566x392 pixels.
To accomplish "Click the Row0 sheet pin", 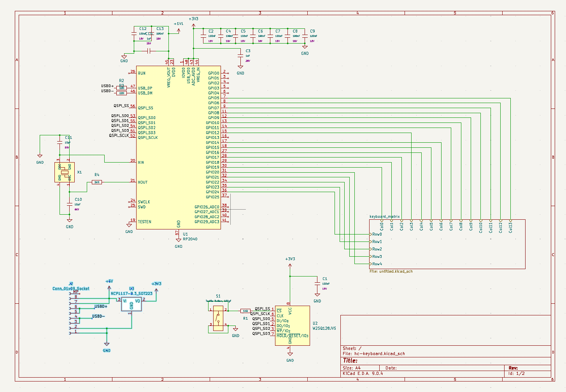I will tap(376, 234).
